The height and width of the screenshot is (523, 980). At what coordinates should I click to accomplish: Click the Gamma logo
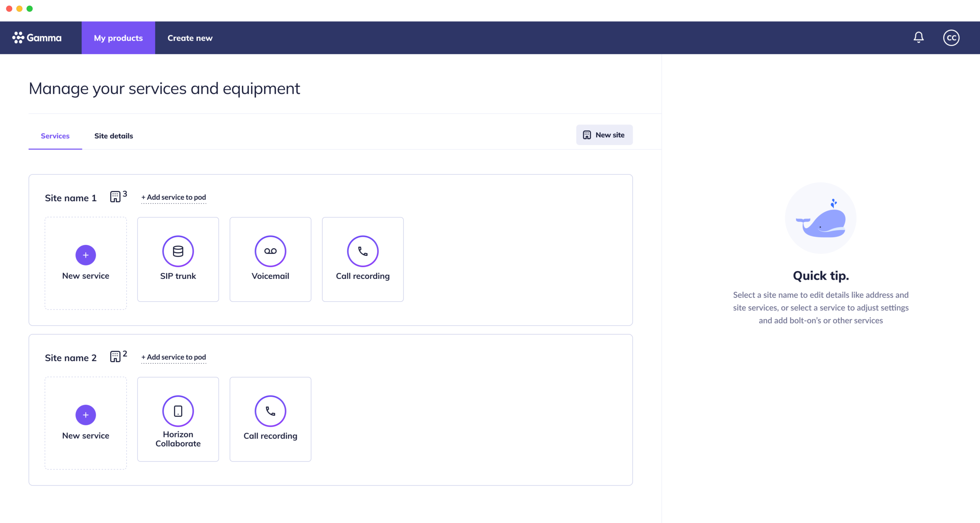(x=37, y=38)
